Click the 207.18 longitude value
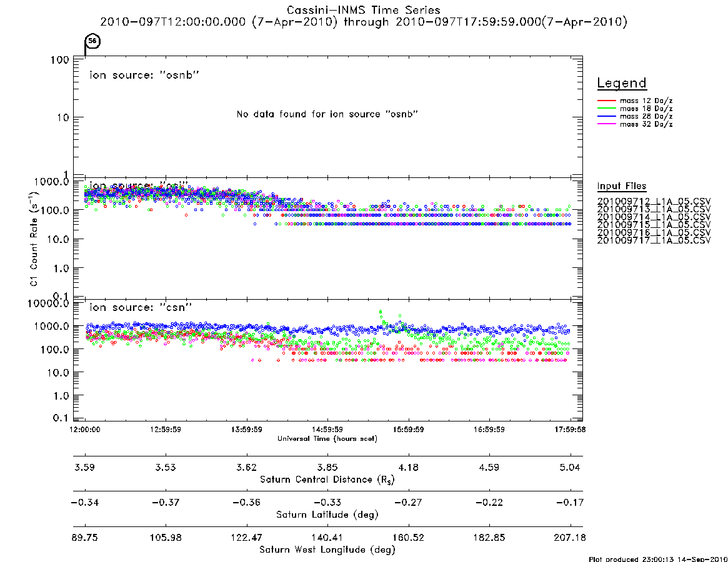The image size is (728, 562). 570,538
